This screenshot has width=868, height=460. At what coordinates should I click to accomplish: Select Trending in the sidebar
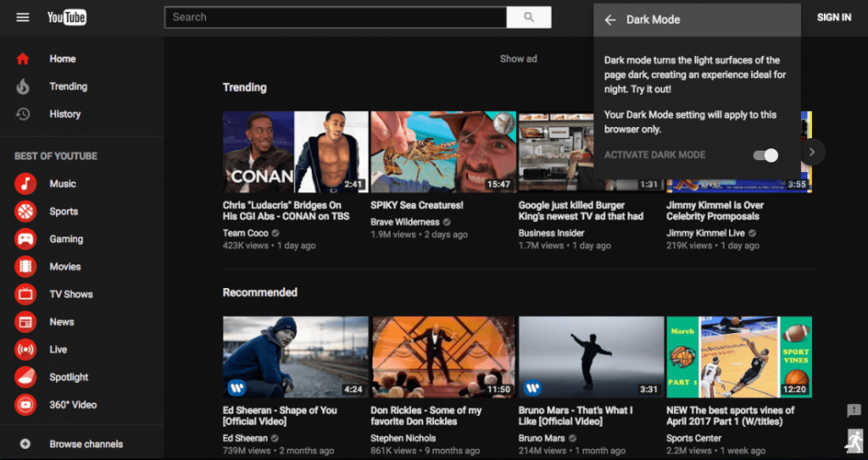click(69, 86)
